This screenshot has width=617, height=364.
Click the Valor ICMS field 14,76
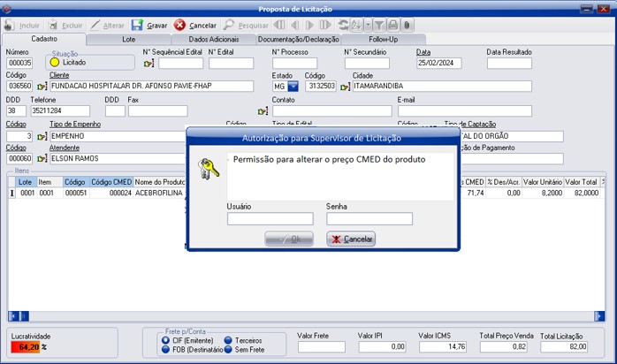point(443,346)
